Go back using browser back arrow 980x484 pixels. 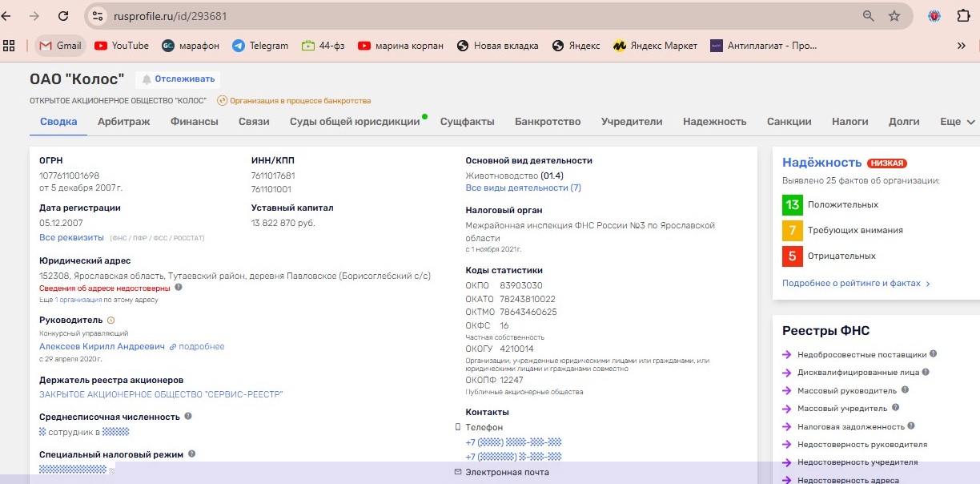click(6, 16)
